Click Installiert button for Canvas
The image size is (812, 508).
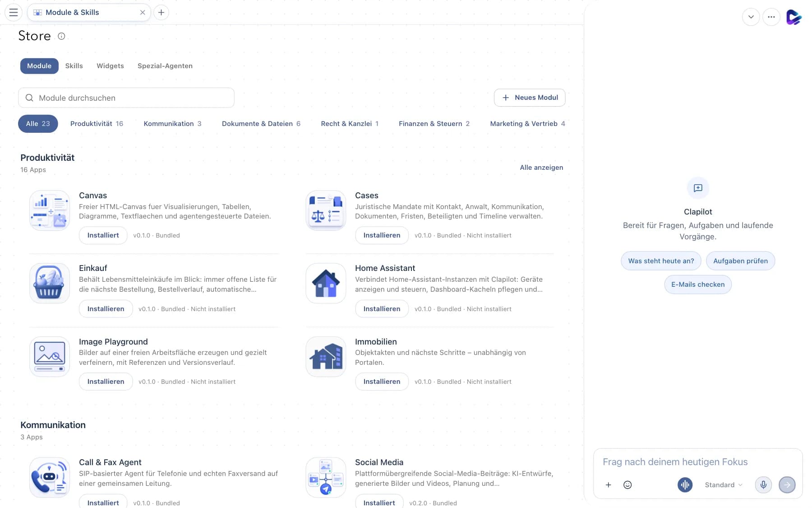coord(103,235)
